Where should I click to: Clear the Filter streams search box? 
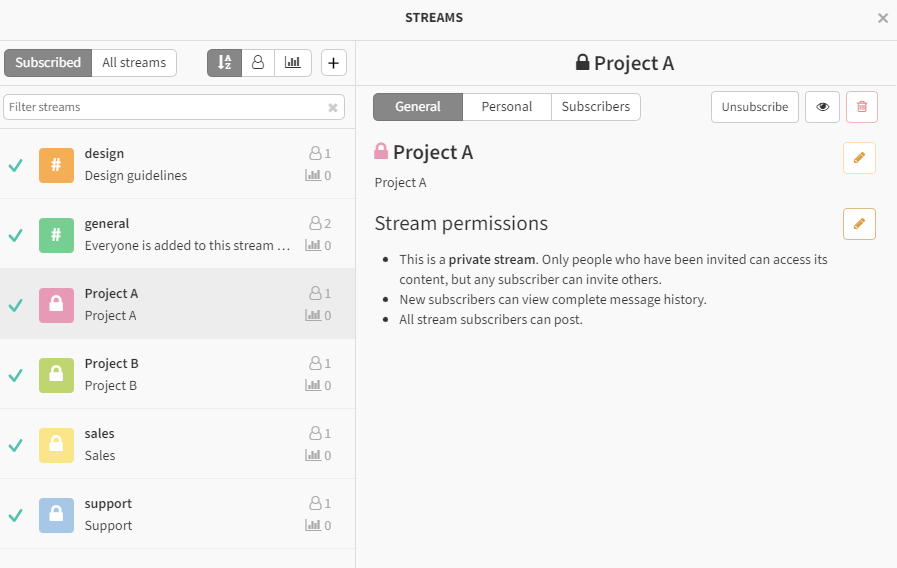click(x=332, y=108)
